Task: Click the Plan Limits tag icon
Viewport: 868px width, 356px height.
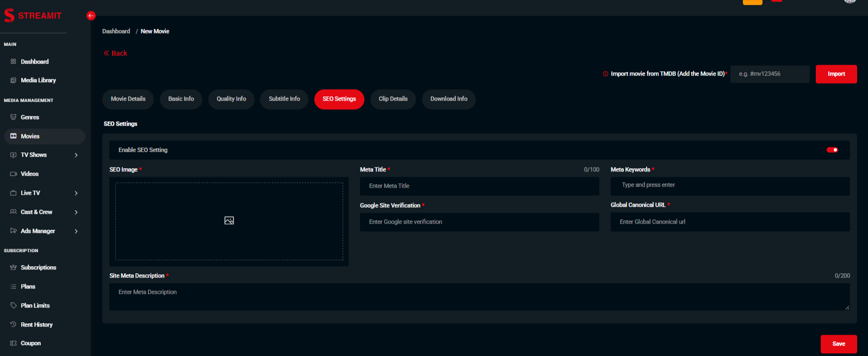Action: [x=13, y=305]
